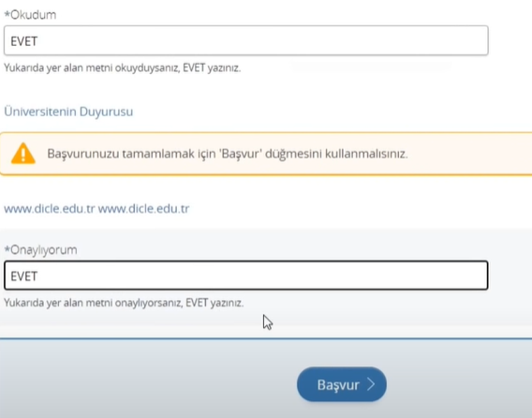Focus the Okudum text field

coord(246,40)
